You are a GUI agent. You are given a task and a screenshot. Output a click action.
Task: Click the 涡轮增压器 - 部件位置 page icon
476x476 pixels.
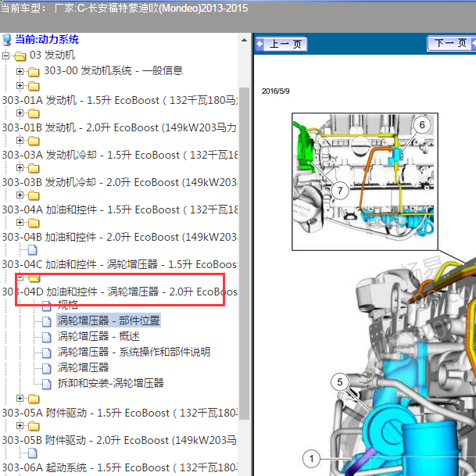[x=46, y=321]
